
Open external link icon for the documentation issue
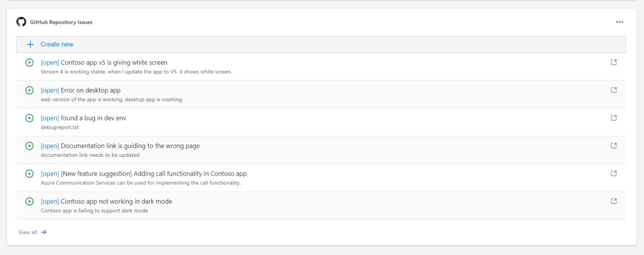(613, 146)
